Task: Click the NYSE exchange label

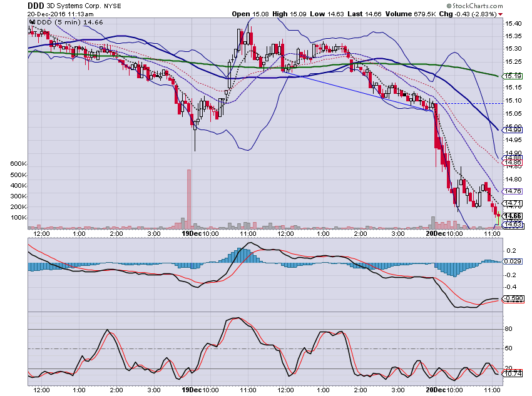Action: coord(112,6)
